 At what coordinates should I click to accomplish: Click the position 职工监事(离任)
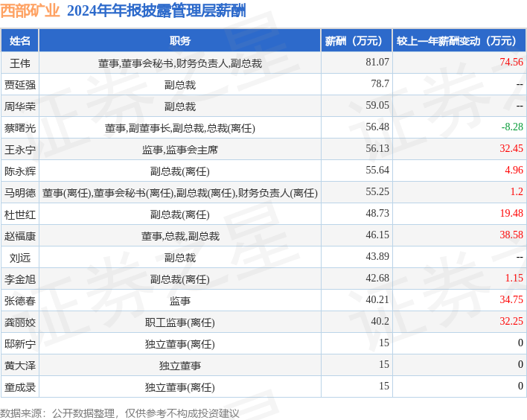[180, 322]
